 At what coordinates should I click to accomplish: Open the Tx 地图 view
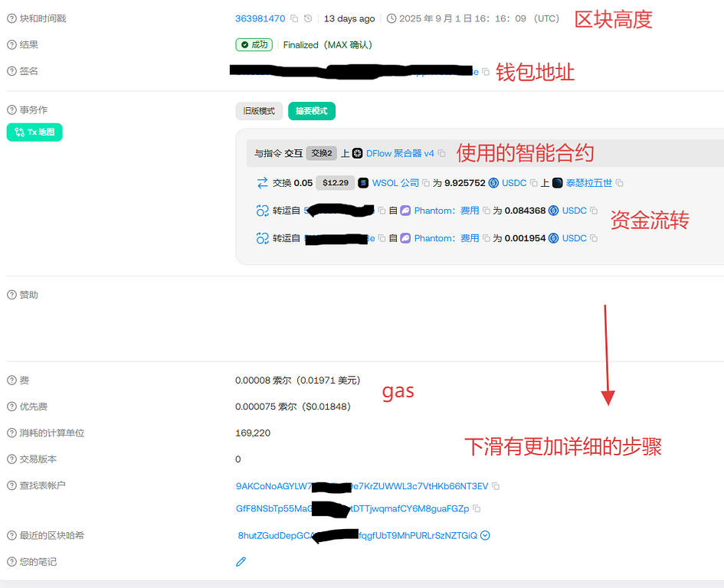click(34, 132)
